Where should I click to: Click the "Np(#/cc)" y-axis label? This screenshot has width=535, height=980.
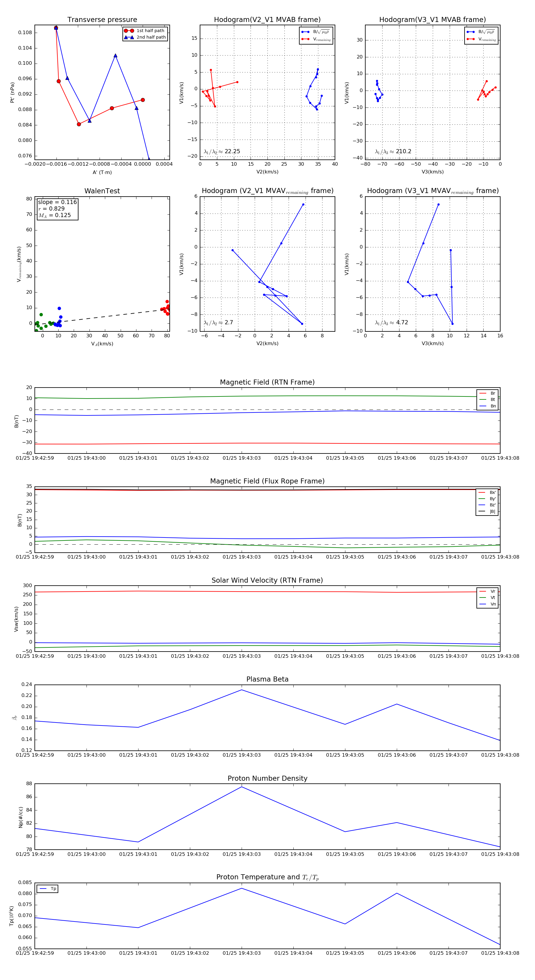coord(21,817)
